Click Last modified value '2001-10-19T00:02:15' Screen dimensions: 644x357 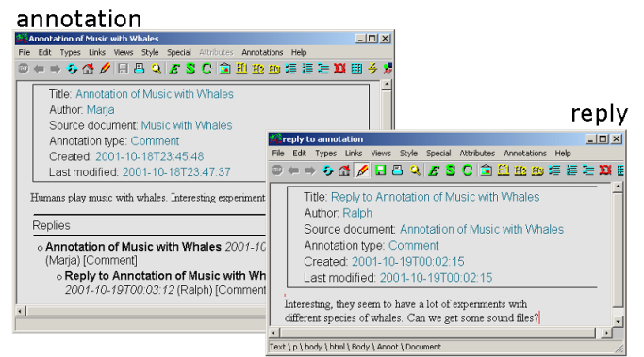(x=436, y=278)
